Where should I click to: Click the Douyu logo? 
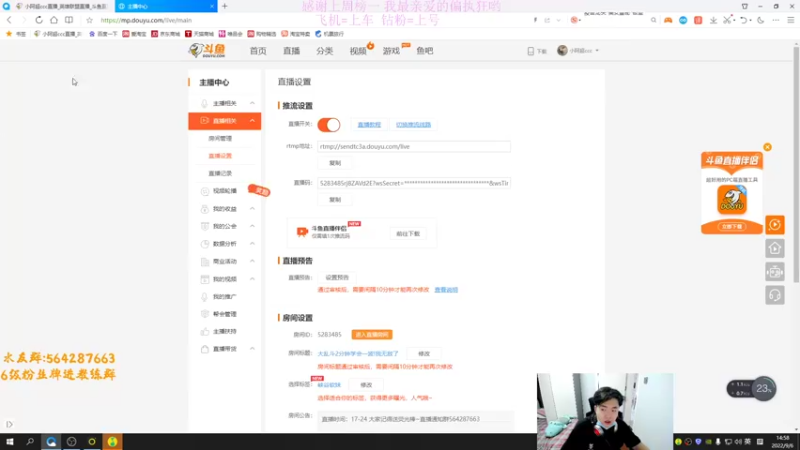207,50
